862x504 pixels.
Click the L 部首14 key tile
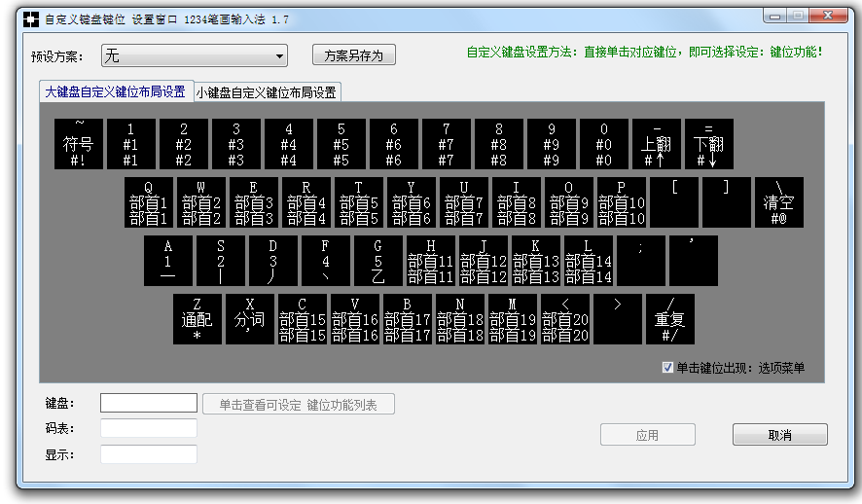[x=589, y=261]
